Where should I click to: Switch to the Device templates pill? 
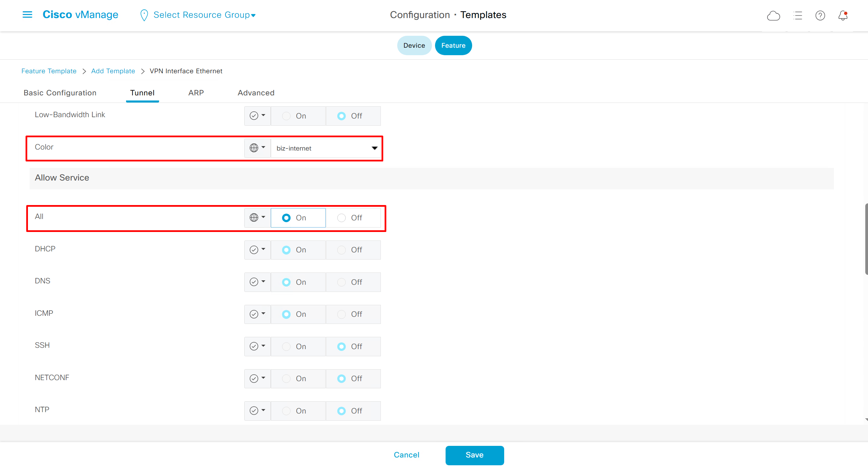(414, 45)
